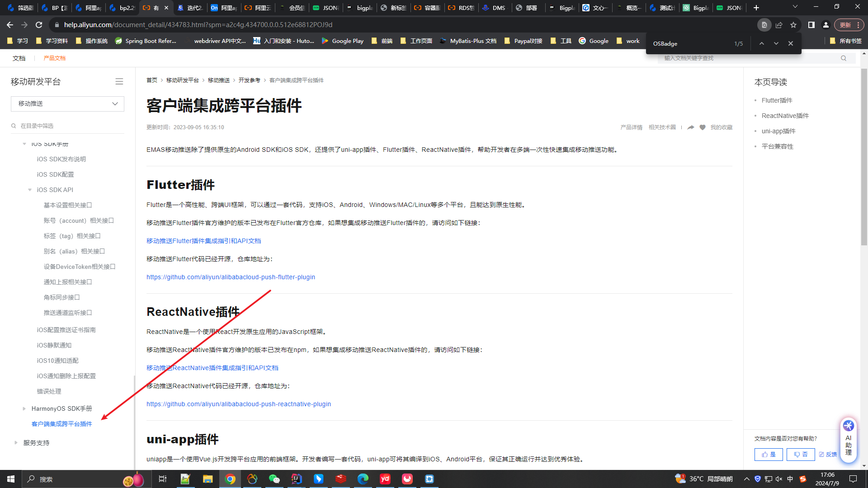
Task: Switch to the DMS browser tab
Action: coord(495,8)
